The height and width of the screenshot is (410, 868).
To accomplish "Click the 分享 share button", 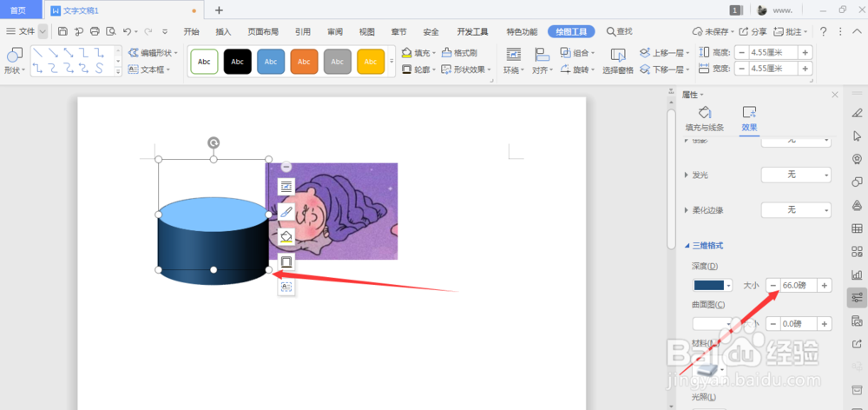I will tap(753, 31).
